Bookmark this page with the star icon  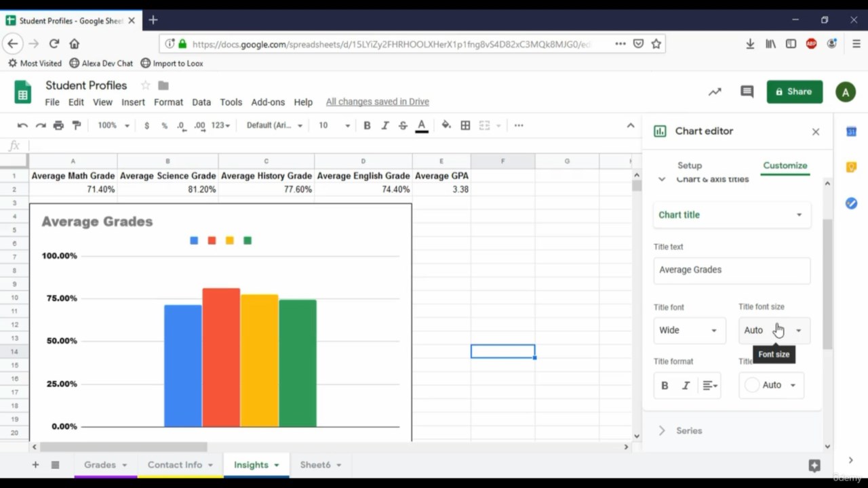[x=656, y=43]
